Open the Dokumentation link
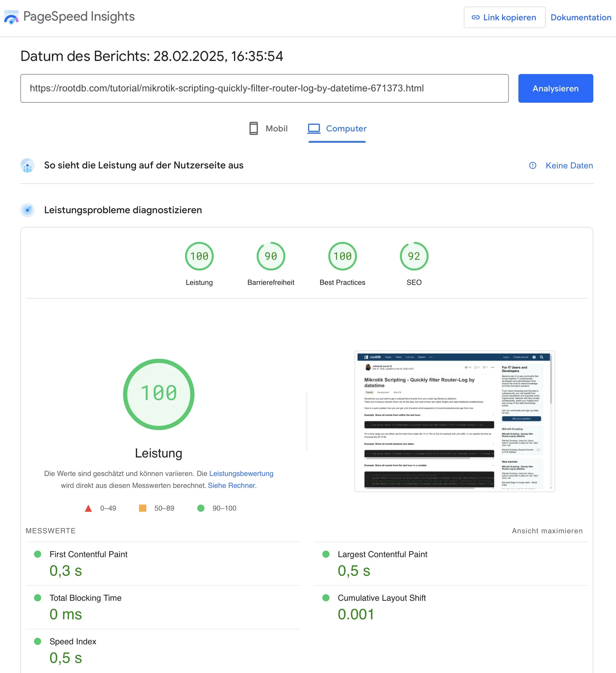The image size is (616, 673). click(581, 17)
